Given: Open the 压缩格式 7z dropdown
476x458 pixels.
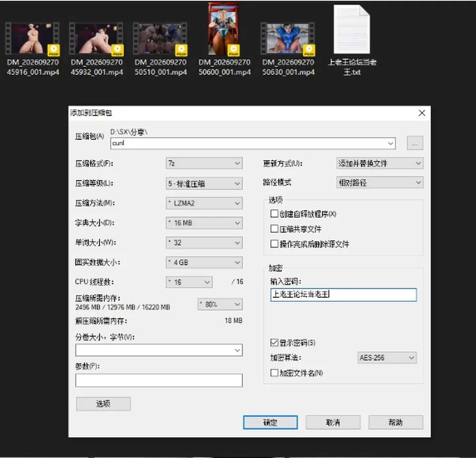Looking at the screenshot, I should coord(204,163).
